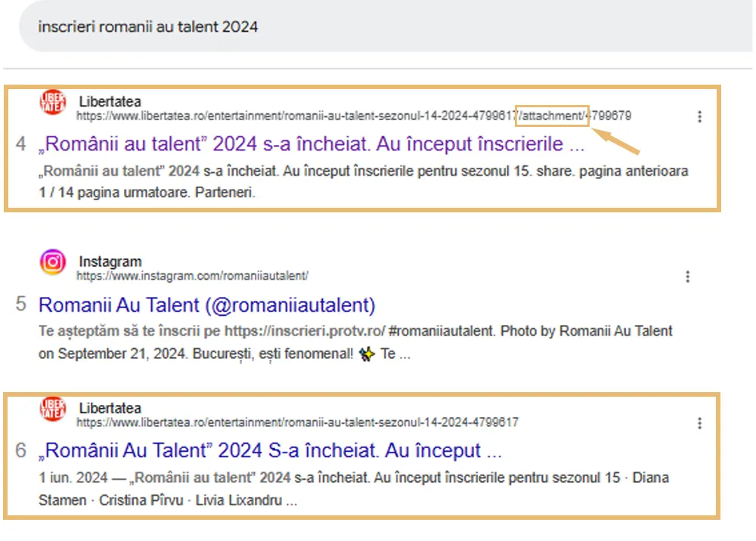Click the Libertatea site name in result 6
The image size is (756, 541).
[x=110, y=408]
